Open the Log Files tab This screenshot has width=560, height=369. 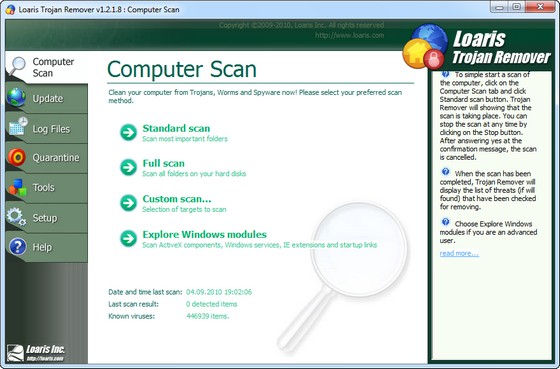coord(46,129)
